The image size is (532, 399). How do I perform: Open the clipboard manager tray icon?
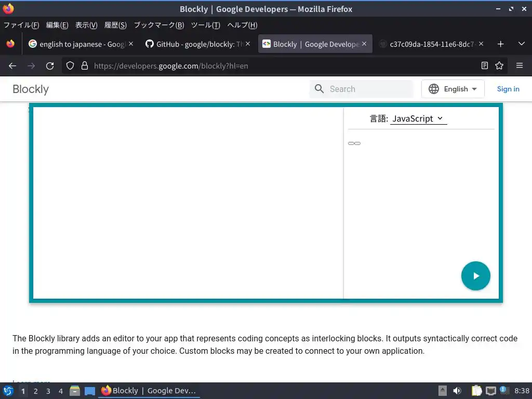(x=476, y=391)
